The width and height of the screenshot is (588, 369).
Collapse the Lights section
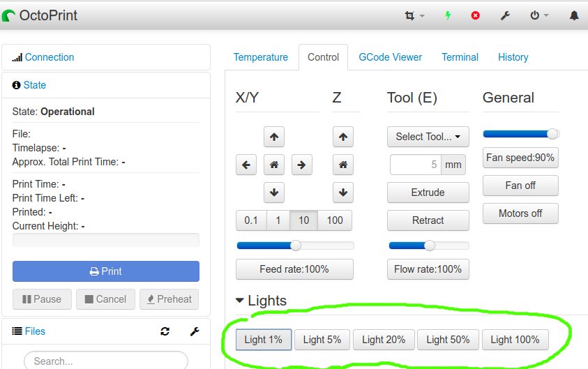coord(261,301)
